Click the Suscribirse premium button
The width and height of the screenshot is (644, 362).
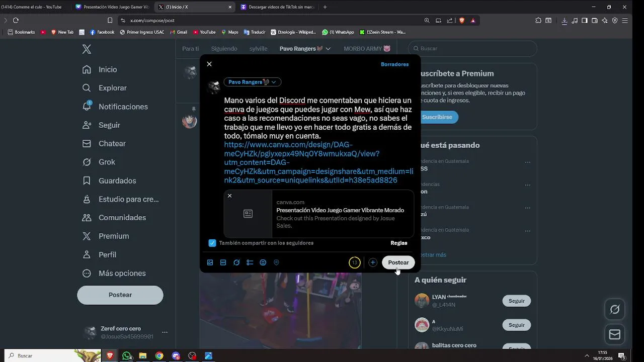point(437,117)
